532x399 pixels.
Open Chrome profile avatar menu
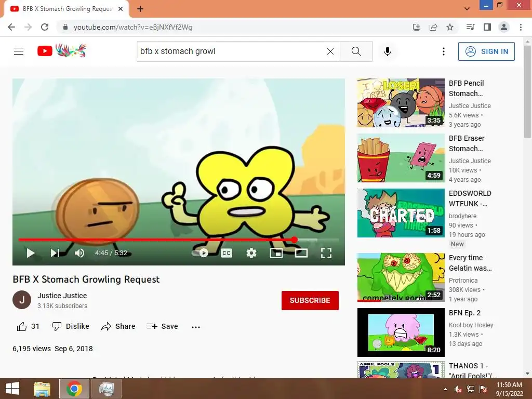click(x=504, y=27)
